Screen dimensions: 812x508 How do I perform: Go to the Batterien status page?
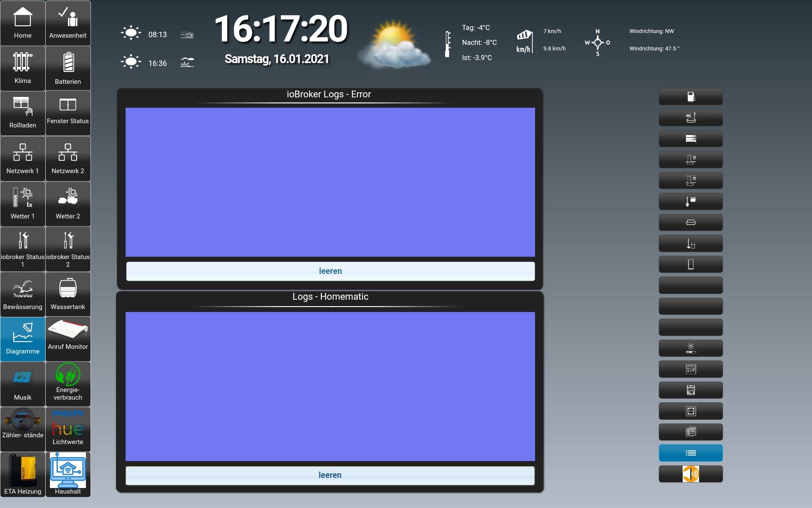(x=68, y=69)
